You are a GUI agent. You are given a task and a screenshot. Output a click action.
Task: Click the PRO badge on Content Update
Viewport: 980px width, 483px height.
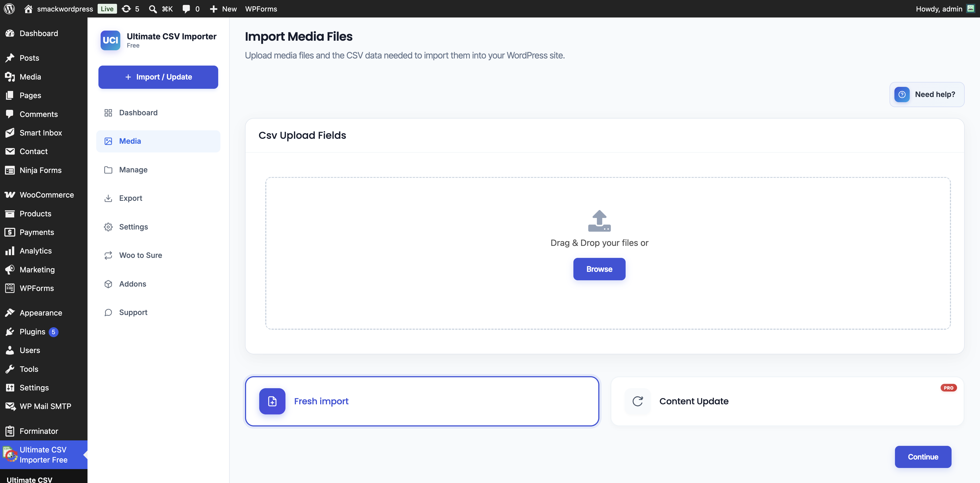[x=949, y=388]
